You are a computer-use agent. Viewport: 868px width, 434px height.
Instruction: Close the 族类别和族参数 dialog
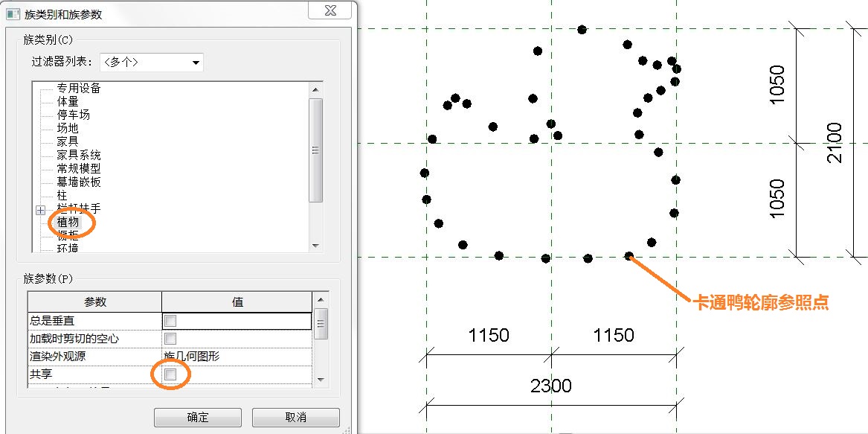[x=330, y=10]
